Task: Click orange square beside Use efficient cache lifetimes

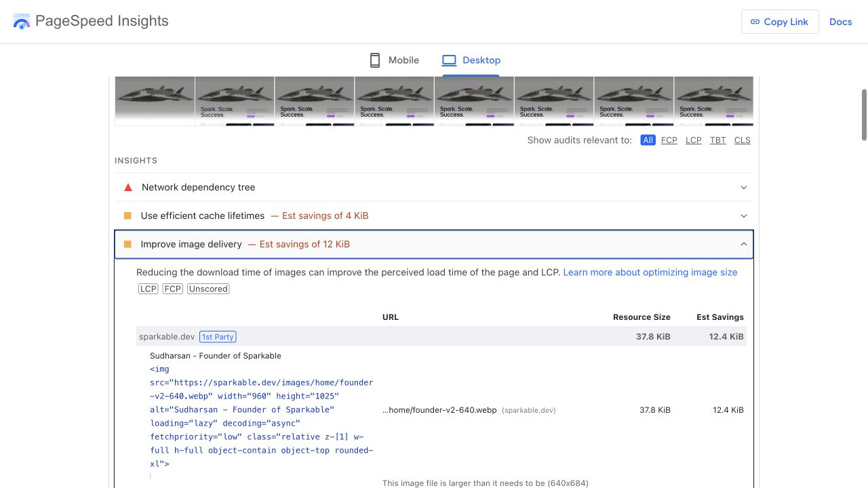Action: pyautogui.click(x=127, y=216)
